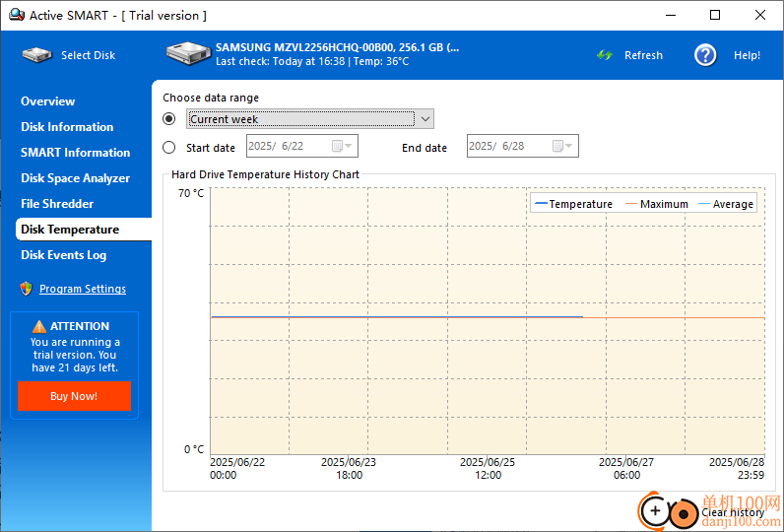Screen dimensions: 784x532
Task: Click the Last check and Temp status text
Action: [x=312, y=61]
